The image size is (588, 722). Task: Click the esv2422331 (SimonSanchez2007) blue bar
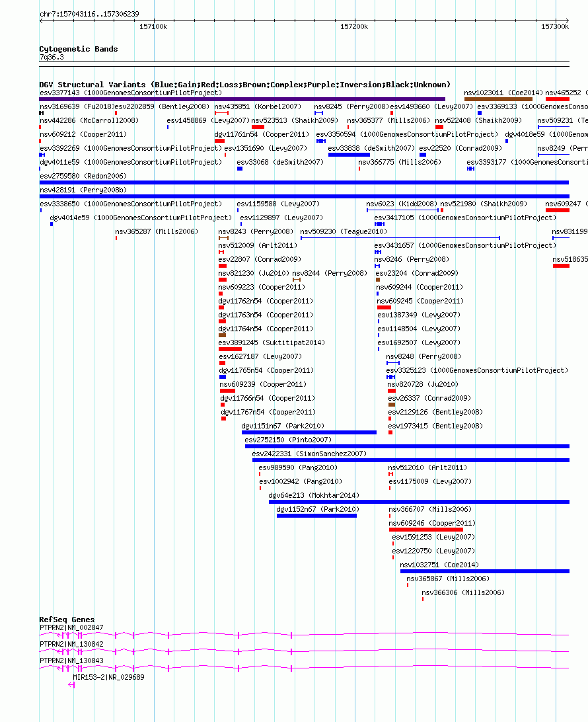coord(411,460)
